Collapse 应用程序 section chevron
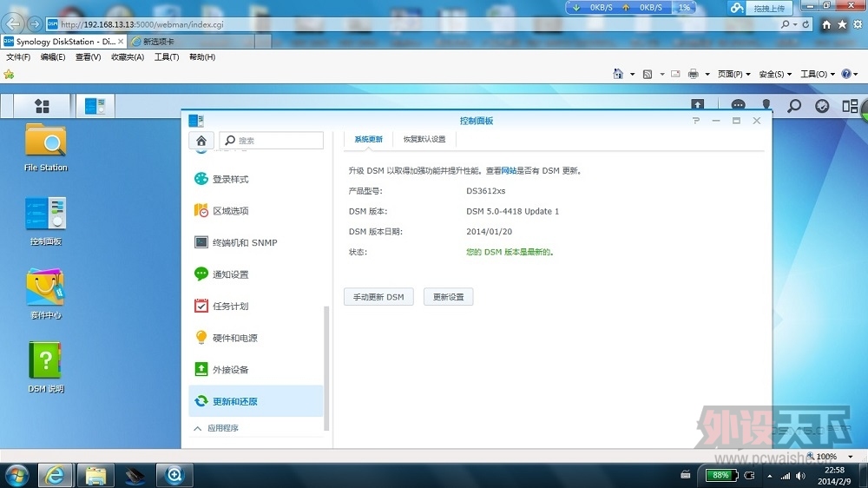The height and width of the screenshot is (488, 868). click(x=198, y=428)
